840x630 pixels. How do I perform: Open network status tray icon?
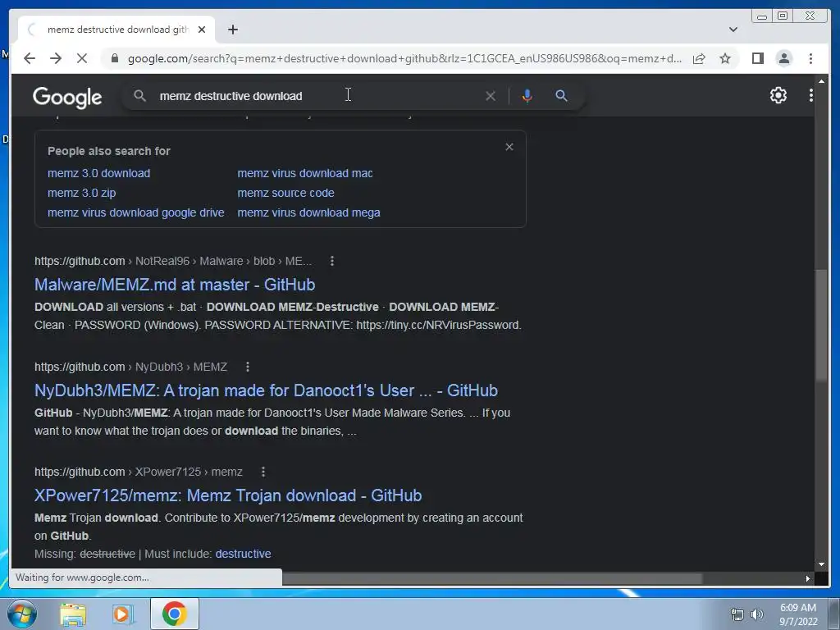[737, 614]
